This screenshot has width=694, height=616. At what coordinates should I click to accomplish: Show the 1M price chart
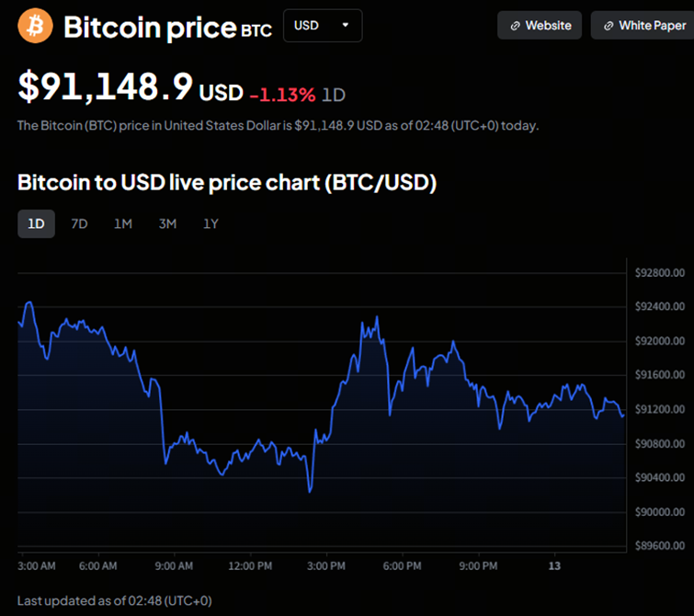(123, 223)
